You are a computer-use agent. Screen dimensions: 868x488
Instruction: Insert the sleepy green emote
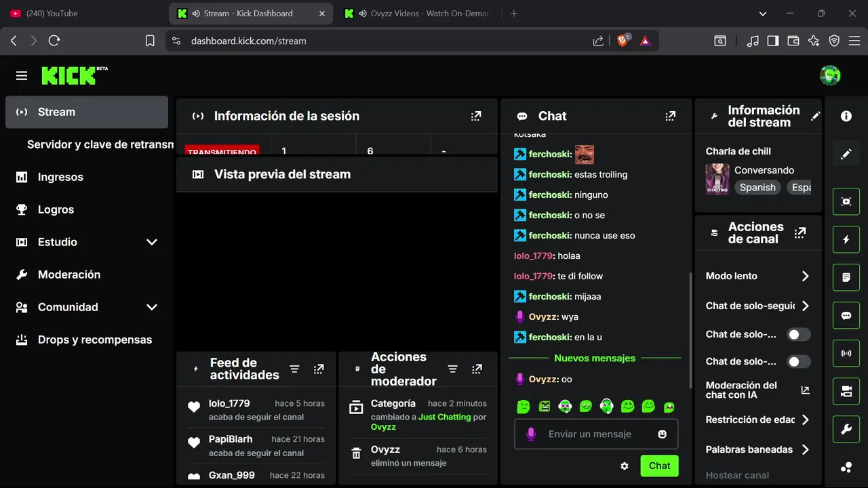tap(523, 407)
